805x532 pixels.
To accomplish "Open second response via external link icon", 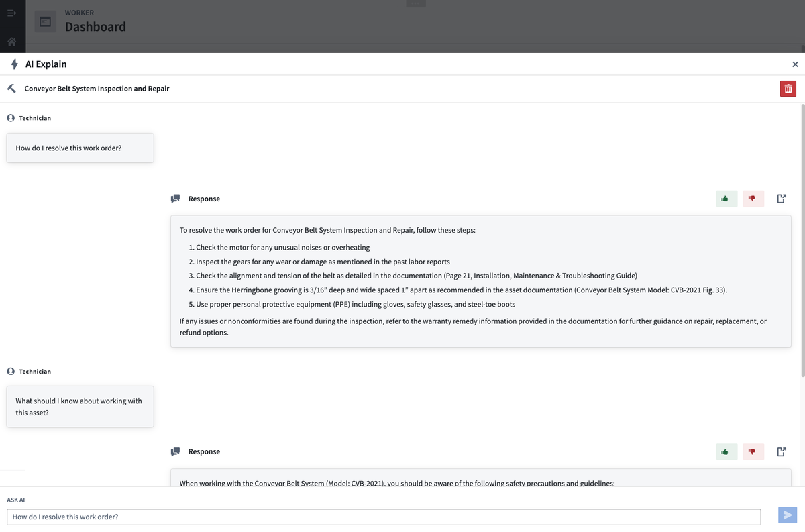I will point(781,451).
